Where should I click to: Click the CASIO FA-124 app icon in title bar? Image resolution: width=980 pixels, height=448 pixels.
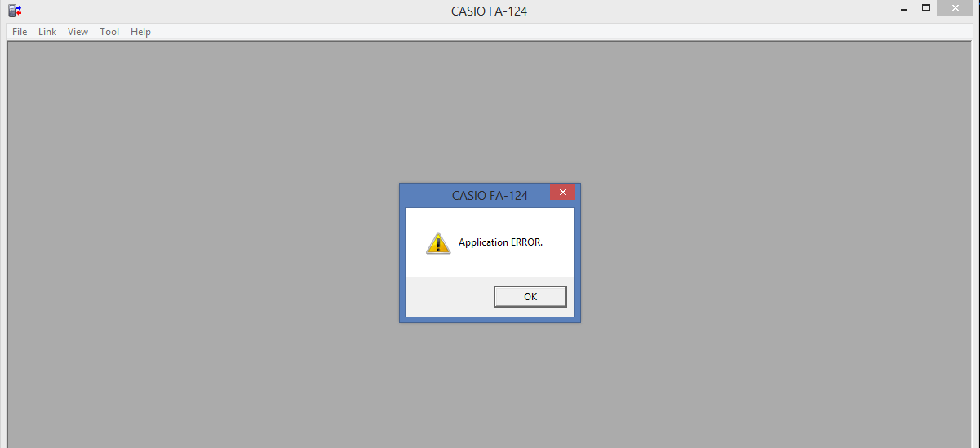(x=15, y=11)
